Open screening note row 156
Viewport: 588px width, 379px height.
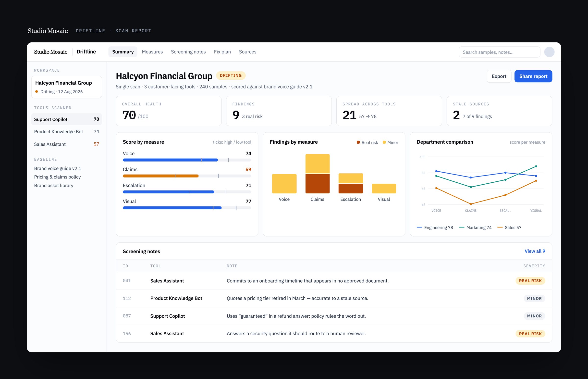334,333
